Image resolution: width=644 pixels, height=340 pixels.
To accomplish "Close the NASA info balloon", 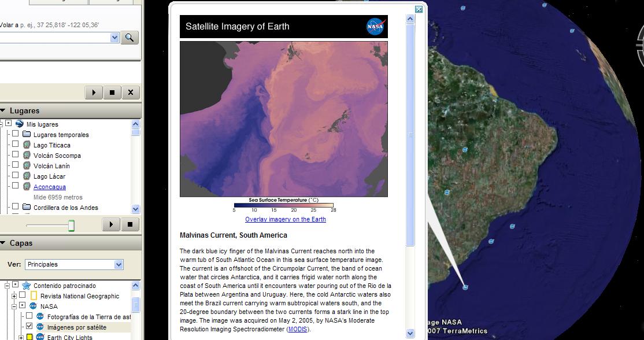I will point(419,9).
